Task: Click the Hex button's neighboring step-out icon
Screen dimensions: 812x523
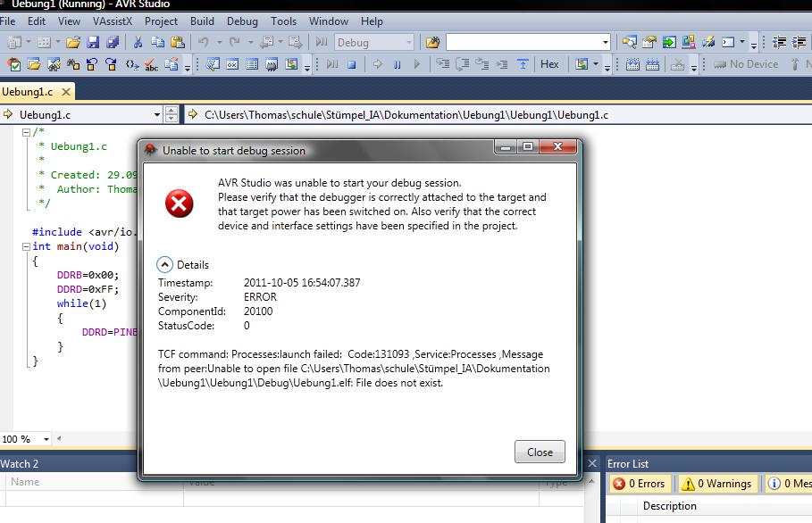Action: point(523,64)
